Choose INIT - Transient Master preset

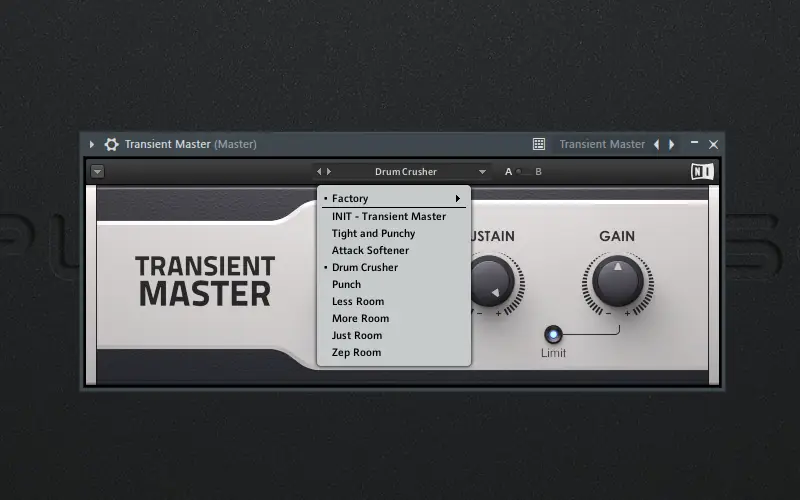(x=394, y=216)
